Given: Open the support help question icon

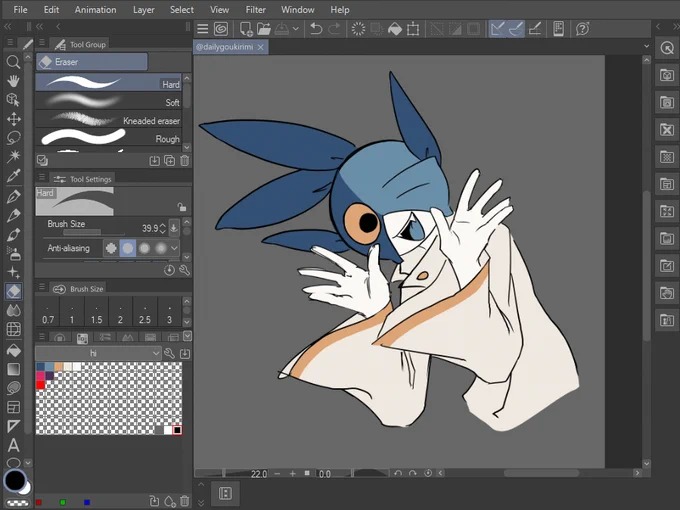Looking at the screenshot, I should (x=582, y=29).
